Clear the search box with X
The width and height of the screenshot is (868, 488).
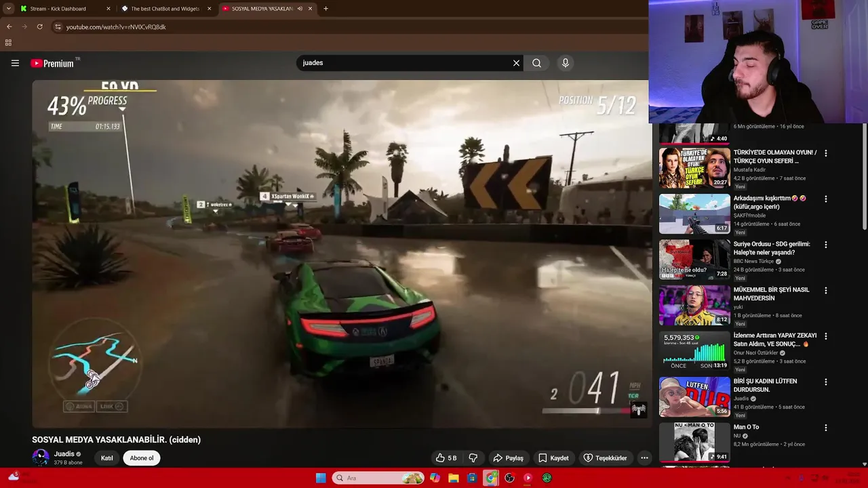tap(516, 63)
